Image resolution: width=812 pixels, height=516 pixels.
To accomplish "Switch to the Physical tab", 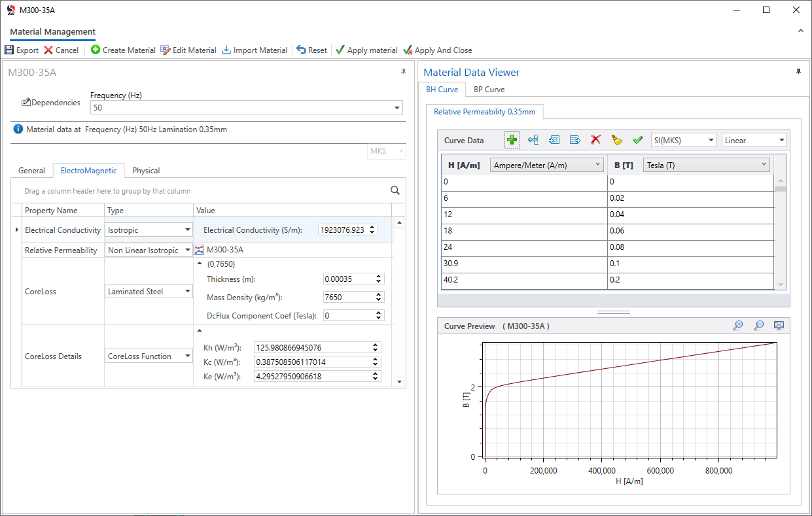I will (x=146, y=171).
